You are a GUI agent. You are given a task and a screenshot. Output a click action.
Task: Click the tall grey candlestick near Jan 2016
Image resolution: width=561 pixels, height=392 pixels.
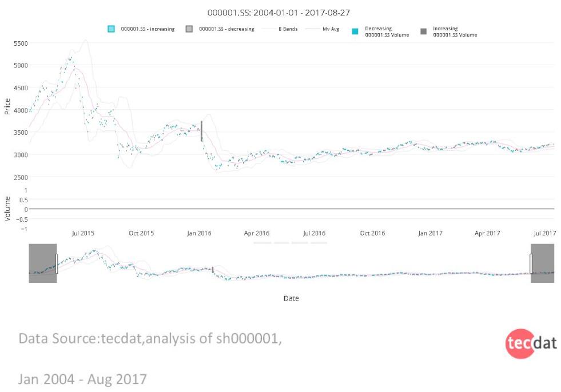(x=201, y=131)
